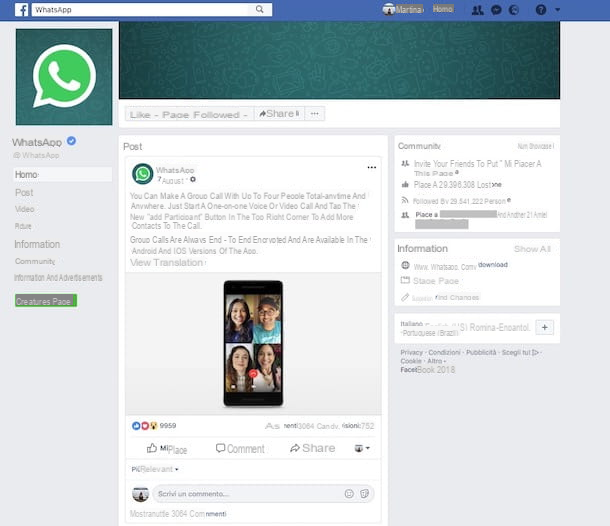Click the Comment button on the post

[x=240, y=449]
